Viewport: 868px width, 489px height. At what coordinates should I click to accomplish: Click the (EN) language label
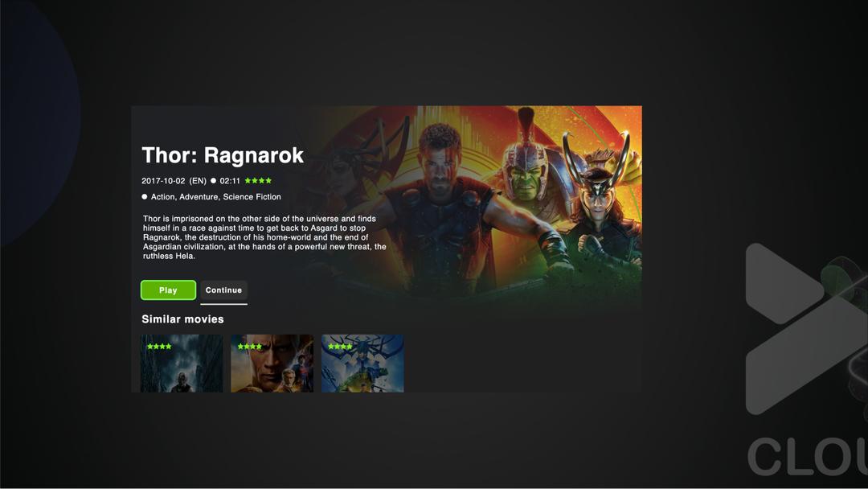click(x=198, y=180)
